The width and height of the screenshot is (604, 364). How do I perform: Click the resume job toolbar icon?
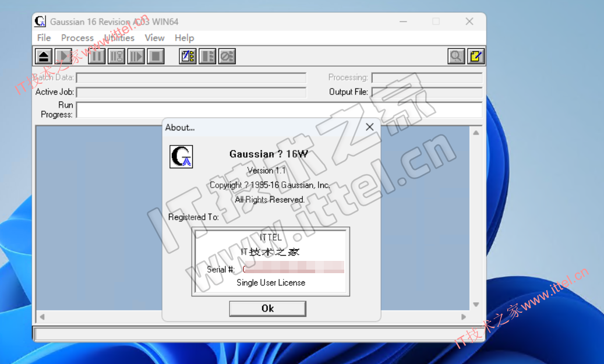point(136,56)
